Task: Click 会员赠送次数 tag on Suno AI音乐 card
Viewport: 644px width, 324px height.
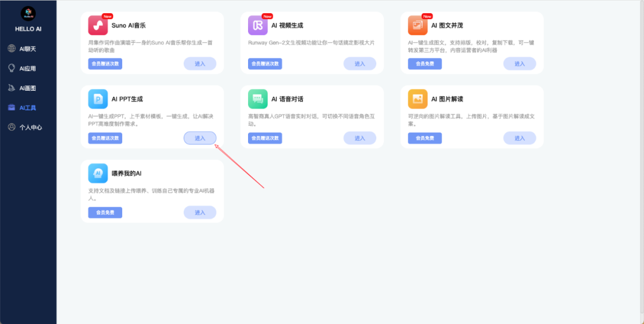Action: pyautogui.click(x=105, y=64)
